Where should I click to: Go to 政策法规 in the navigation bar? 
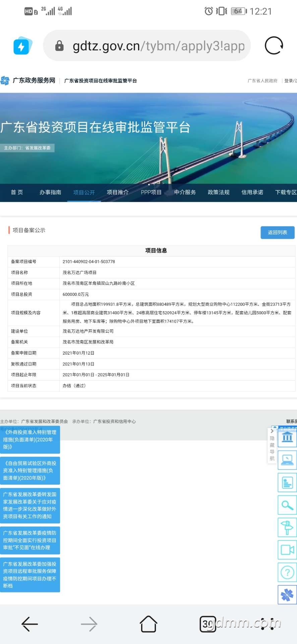219,193
